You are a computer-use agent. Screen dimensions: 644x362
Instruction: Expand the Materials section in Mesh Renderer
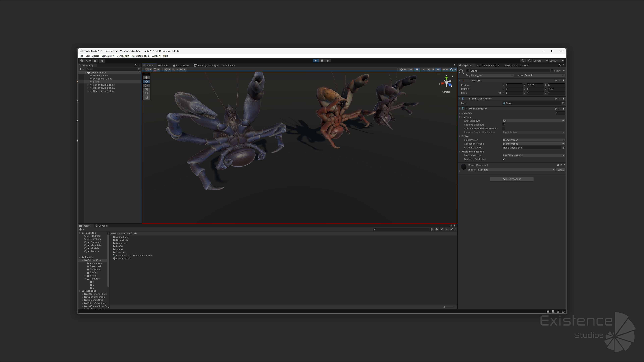click(460, 113)
